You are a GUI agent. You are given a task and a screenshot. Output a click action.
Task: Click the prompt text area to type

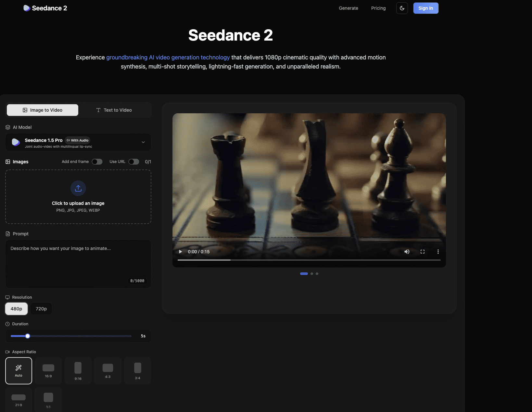[x=78, y=263]
